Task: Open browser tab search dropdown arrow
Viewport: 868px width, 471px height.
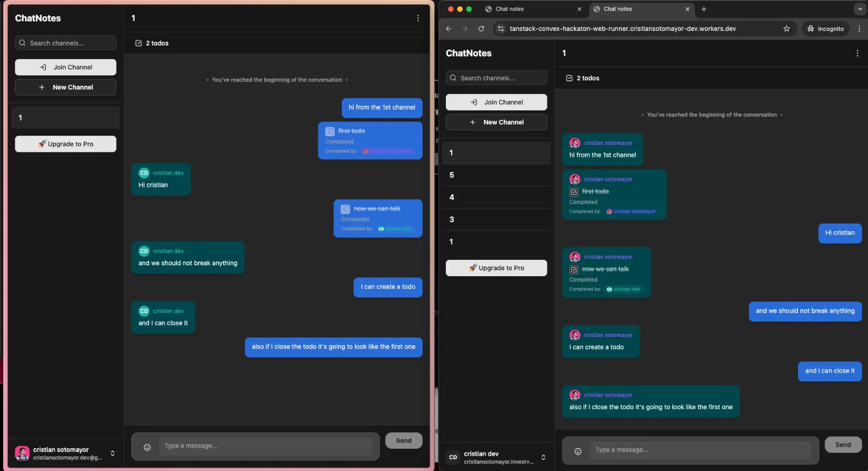Action: click(860, 9)
